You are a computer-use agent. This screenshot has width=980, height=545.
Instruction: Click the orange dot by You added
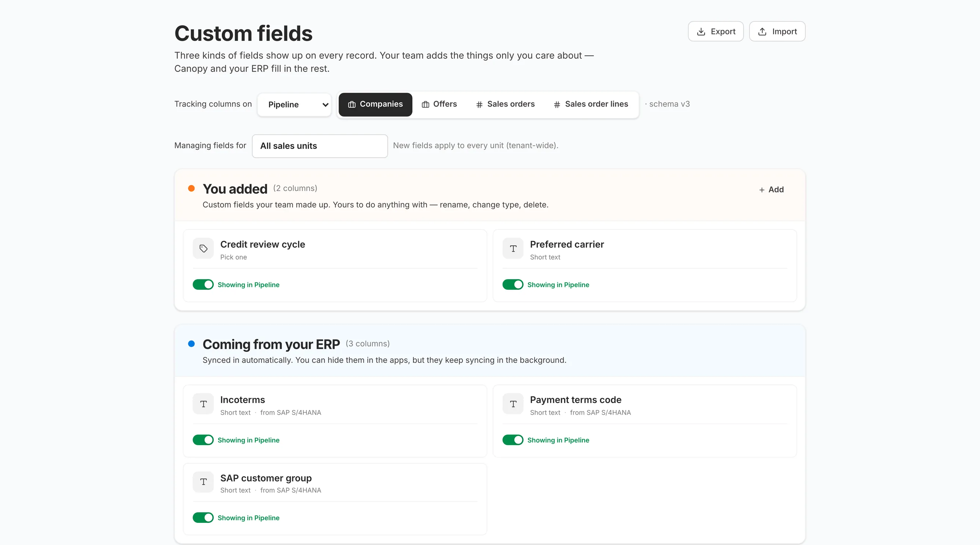click(191, 188)
